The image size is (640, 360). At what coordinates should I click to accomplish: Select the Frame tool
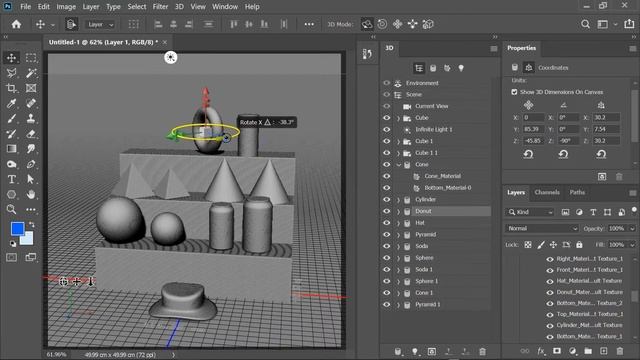pyautogui.click(x=31, y=88)
